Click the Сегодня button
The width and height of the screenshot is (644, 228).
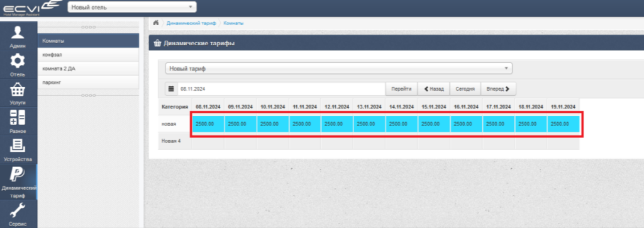tap(466, 88)
